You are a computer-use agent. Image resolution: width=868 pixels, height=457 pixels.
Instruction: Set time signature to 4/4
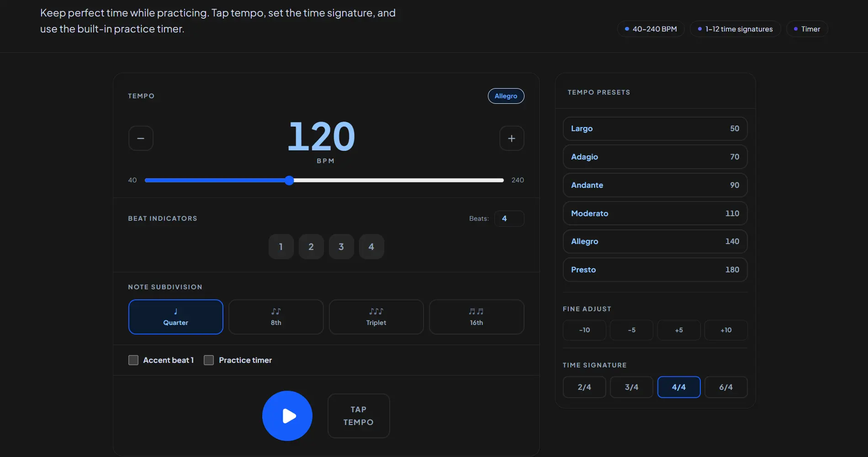[x=679, y=387]
